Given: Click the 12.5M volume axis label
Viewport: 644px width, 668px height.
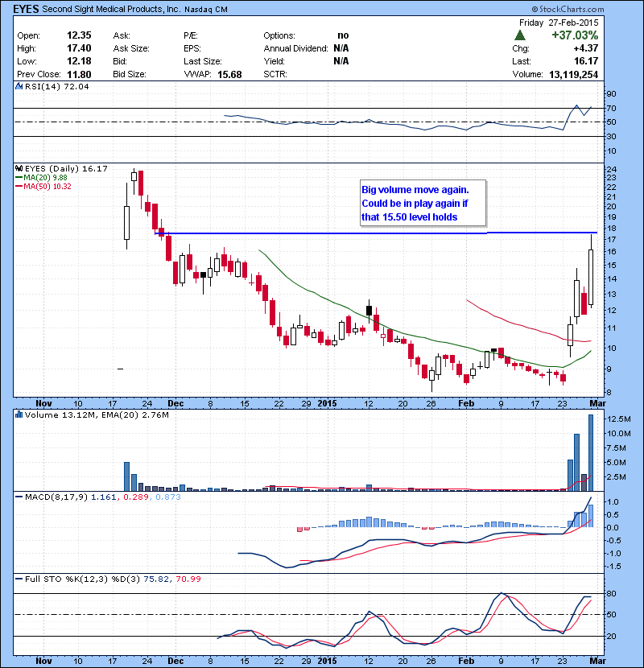Looking at the screenshot, I should [618, 419].
